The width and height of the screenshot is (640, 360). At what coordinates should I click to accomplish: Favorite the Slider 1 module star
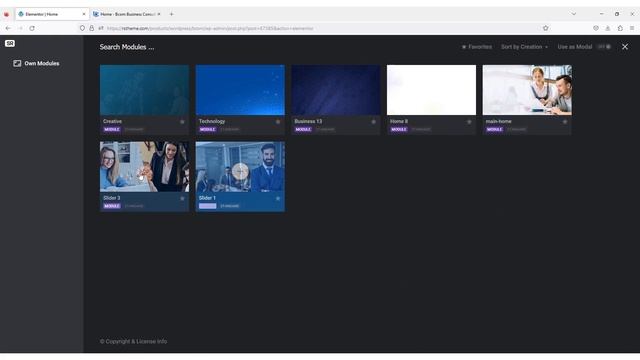click(278, 198)
